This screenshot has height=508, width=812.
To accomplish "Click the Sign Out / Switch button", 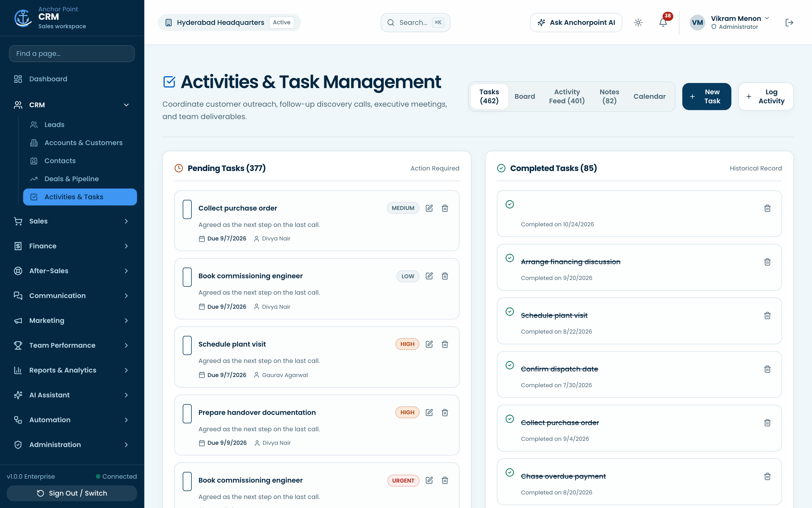I will 72,493.
